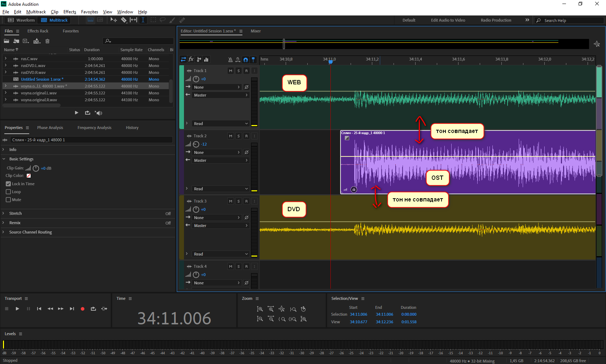
Task: Click the fx effects button in editor toolbar
Action: (x=191, y=59)
